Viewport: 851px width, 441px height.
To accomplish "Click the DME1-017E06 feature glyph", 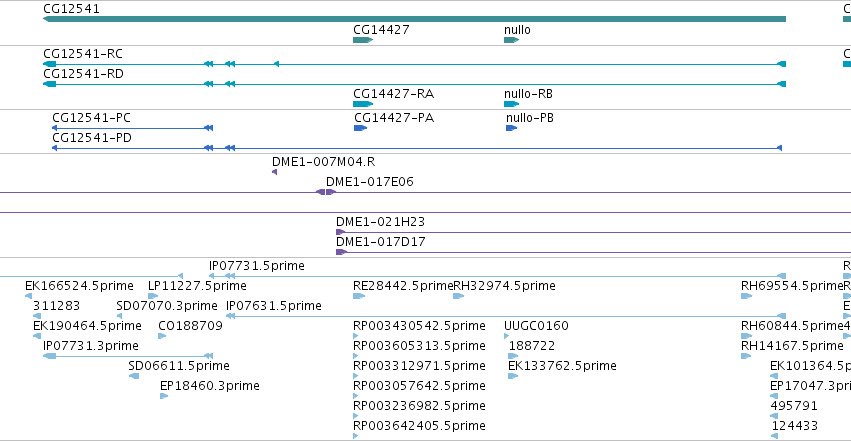I will [326, 192].
